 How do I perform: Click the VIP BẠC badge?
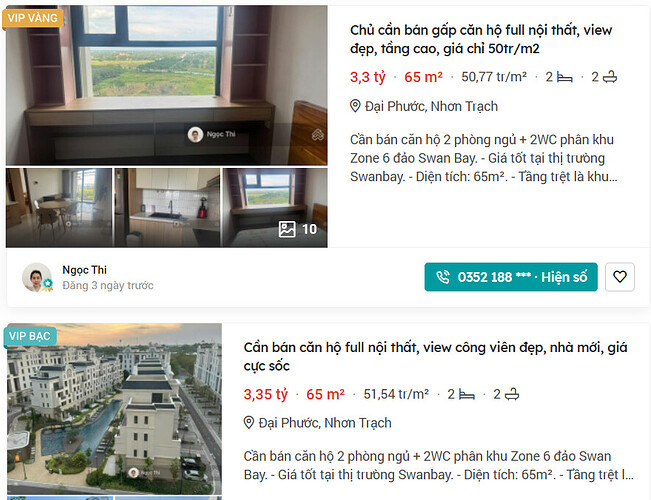(x=29, y=336)
